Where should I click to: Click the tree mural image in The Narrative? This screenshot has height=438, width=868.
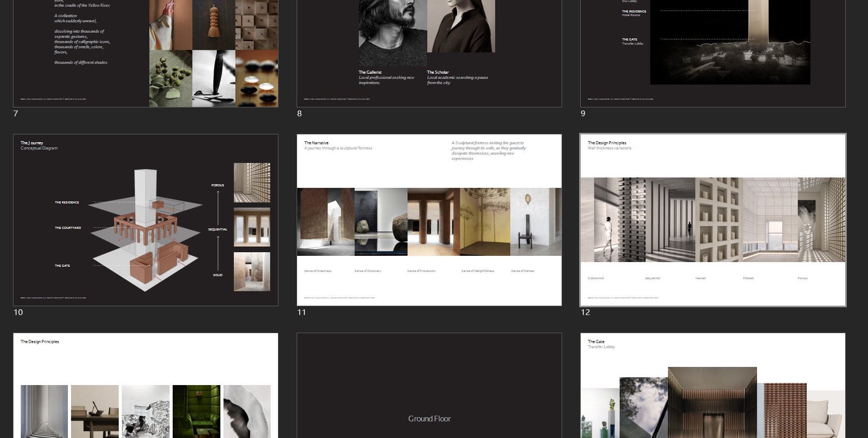coord(485,222)
